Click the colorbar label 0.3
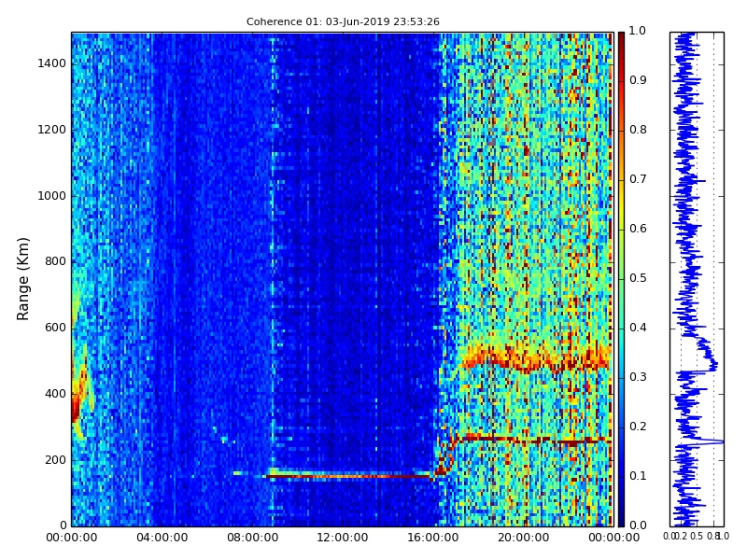Screen dimensions: 747x560 638,377
